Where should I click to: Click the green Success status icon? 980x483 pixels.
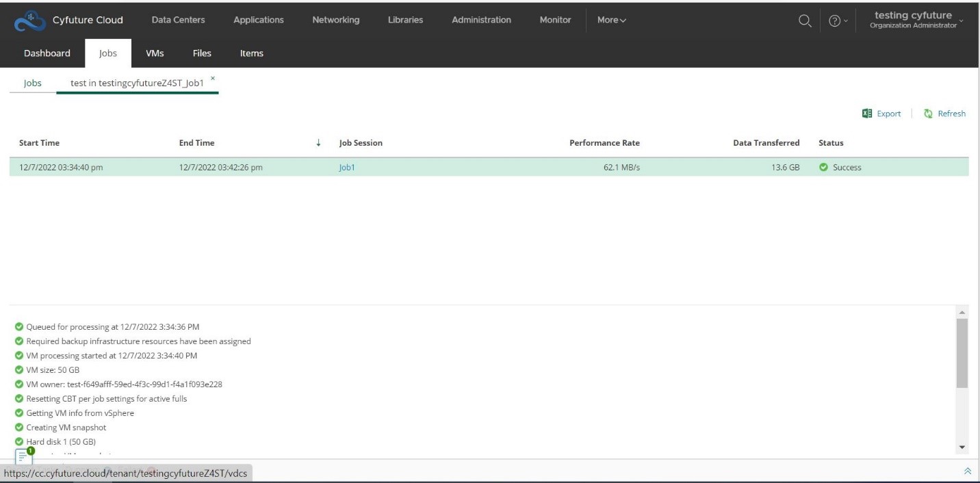click(x=824, y=167)
